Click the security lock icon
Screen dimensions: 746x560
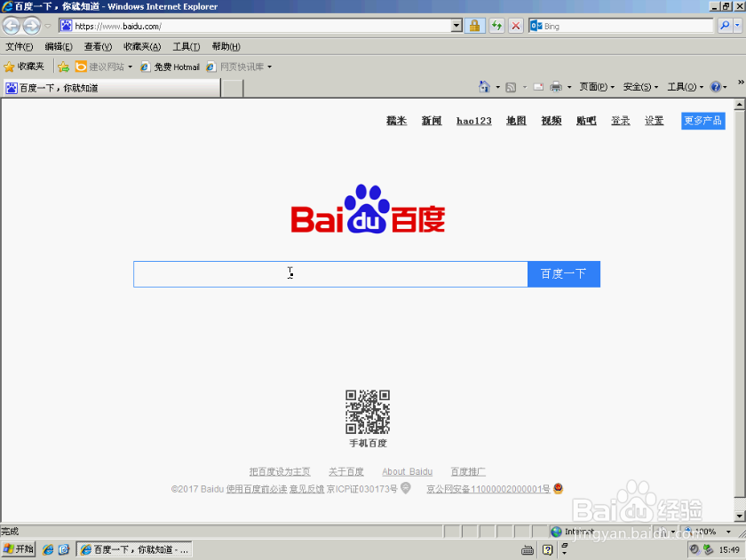pyautogui.click(x=474, y=26)
